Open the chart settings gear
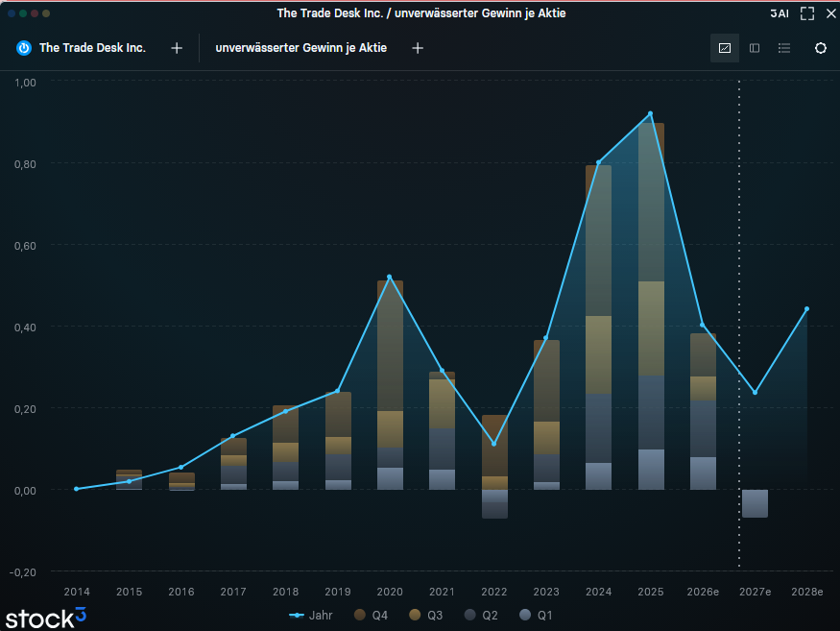This screenshot has height=631, width=840. (x=820, y=48)
